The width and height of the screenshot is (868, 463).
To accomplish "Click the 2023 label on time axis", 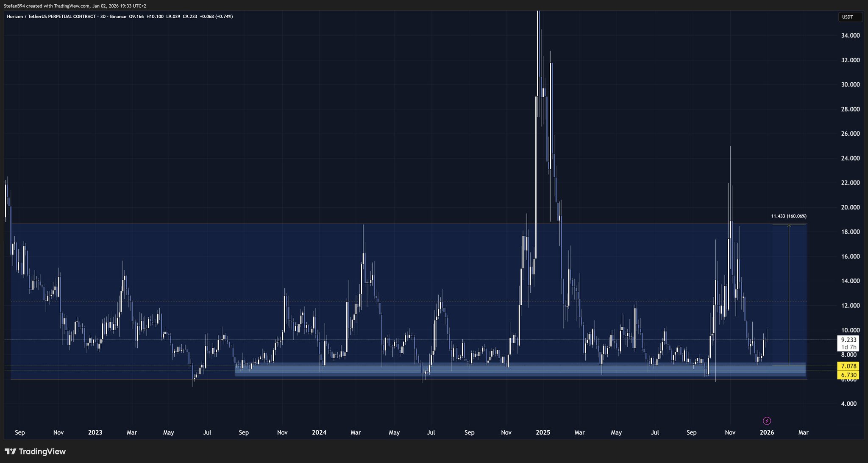I will 95,432.
